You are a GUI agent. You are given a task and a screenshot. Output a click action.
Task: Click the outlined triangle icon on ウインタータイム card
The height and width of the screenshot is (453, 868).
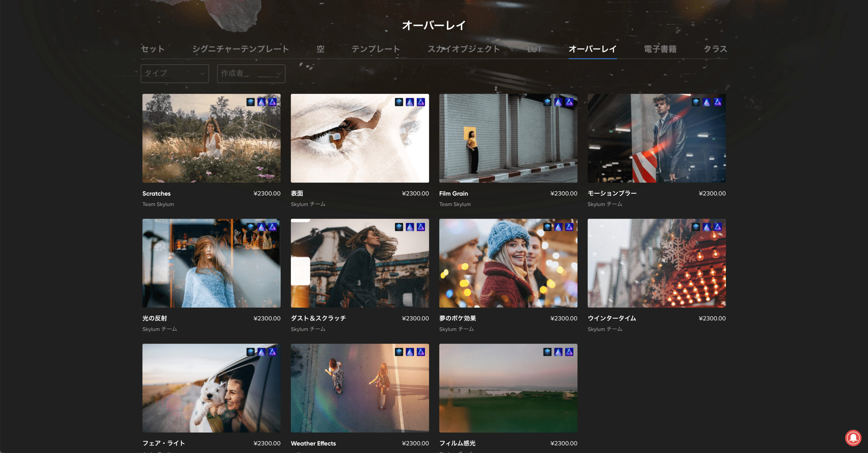(x=718, y=227)
